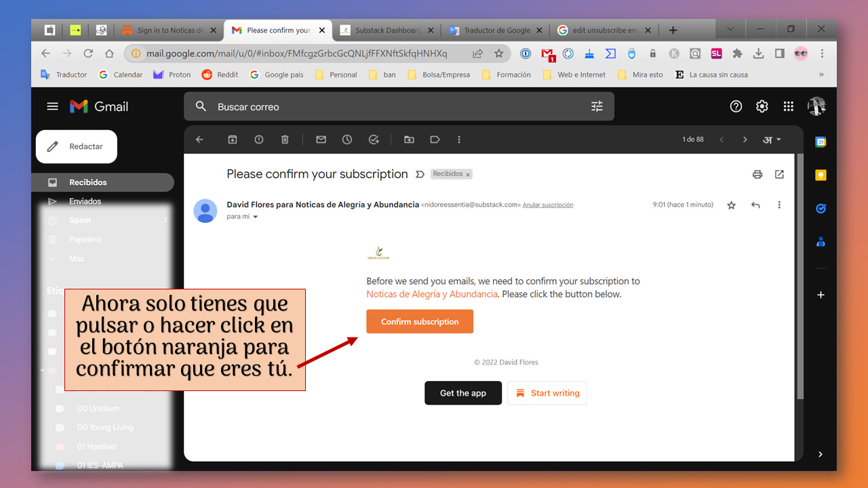Switch to Sign in to Noticas tab
868x488 pixels.
coord(170,30)
